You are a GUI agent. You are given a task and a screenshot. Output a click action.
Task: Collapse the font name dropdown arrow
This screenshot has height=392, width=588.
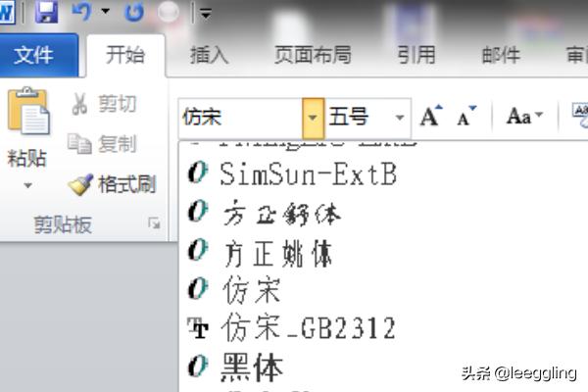313,118
